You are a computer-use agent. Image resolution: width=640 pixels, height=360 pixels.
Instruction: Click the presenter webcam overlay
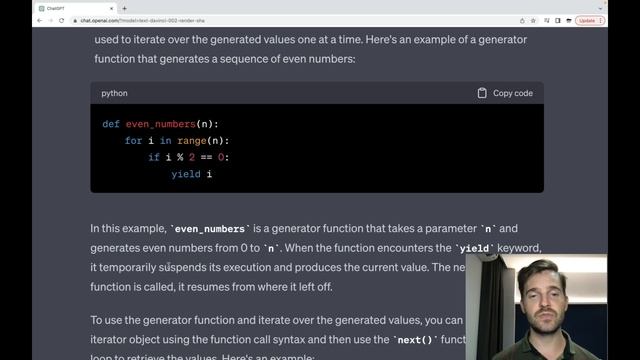(536, 307)
